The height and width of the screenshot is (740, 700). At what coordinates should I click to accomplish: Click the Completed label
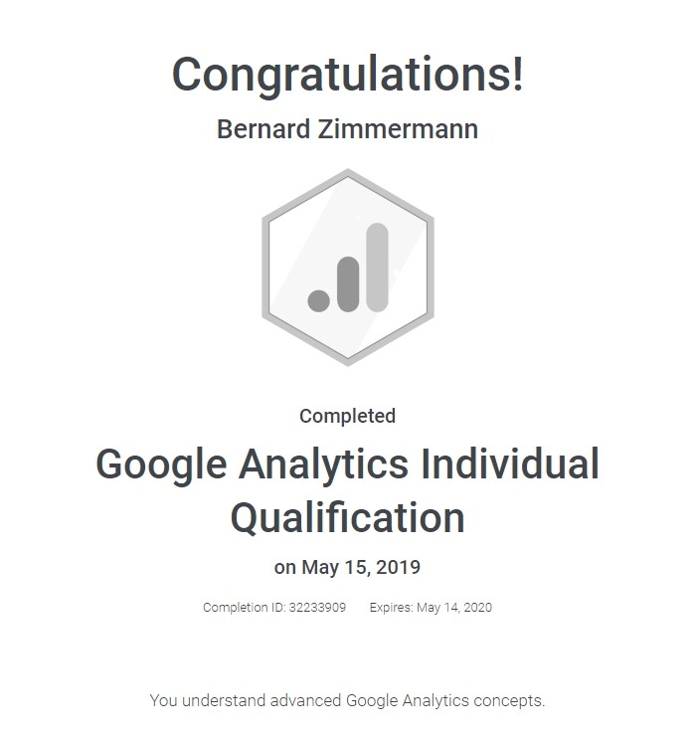[348, 416]
